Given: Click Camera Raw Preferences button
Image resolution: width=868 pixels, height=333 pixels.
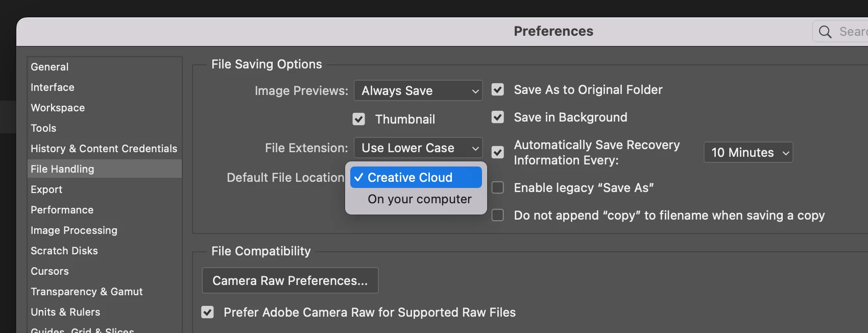Looking at the screenshot, I should click(290, 280).
